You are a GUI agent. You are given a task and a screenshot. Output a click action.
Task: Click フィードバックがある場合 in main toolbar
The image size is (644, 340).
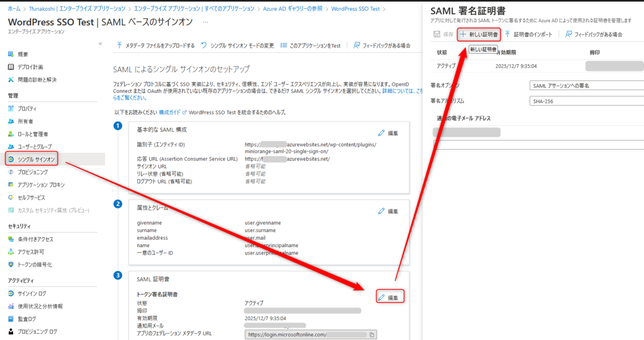(382, 46)
